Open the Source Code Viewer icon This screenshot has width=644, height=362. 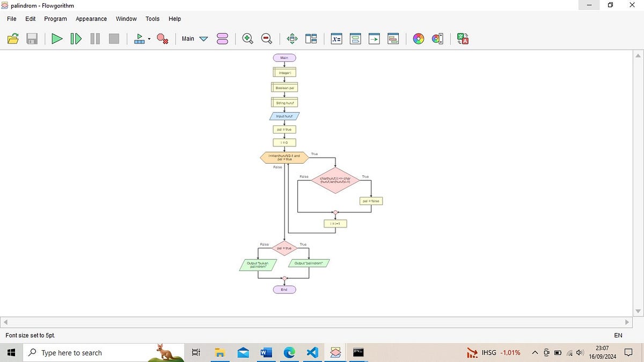(375, 39)
